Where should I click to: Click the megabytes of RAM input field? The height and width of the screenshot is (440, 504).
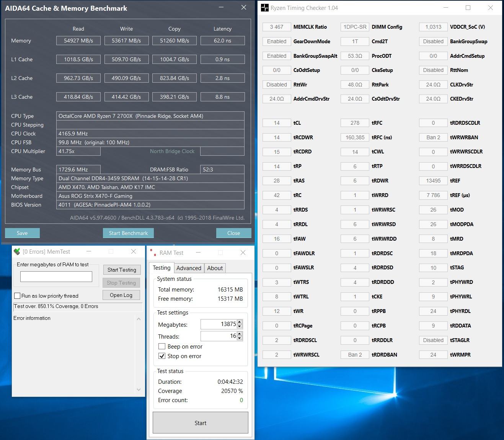[x=56, y=277]
